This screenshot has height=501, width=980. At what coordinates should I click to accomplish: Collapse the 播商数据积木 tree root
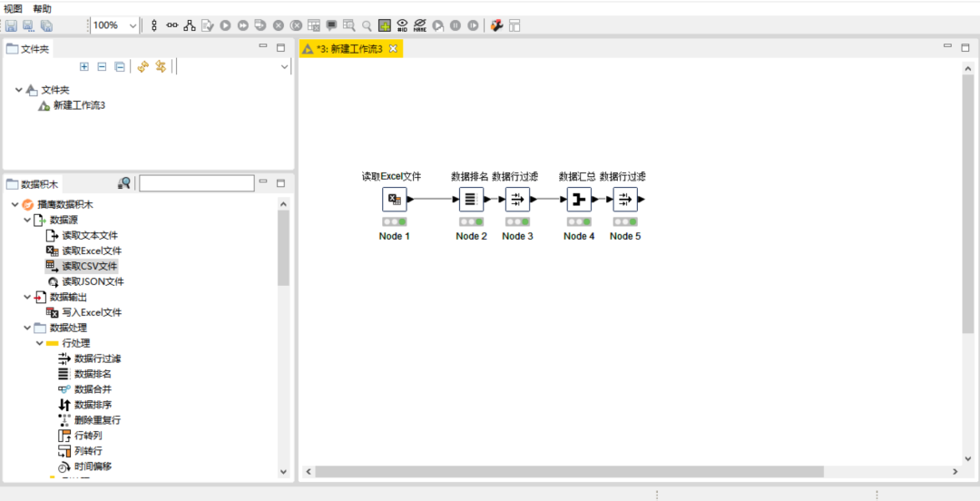coord(15,204)
